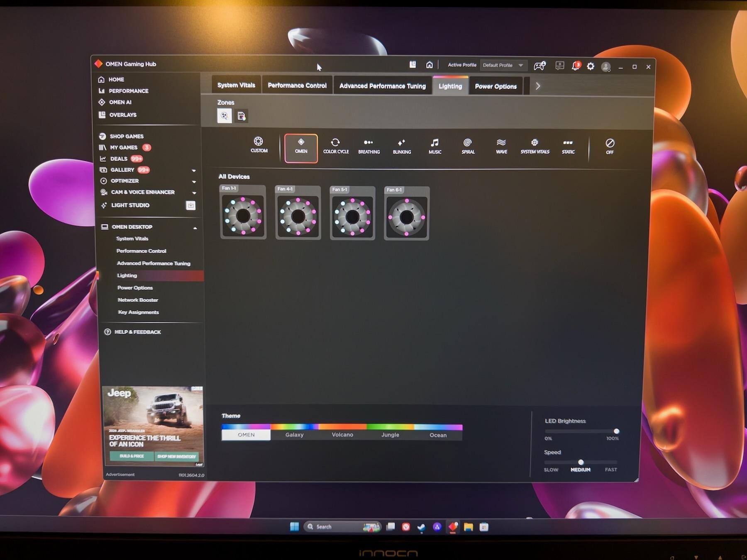
Task: Select the Fan 4-1 device
Action: coord(298,213)
